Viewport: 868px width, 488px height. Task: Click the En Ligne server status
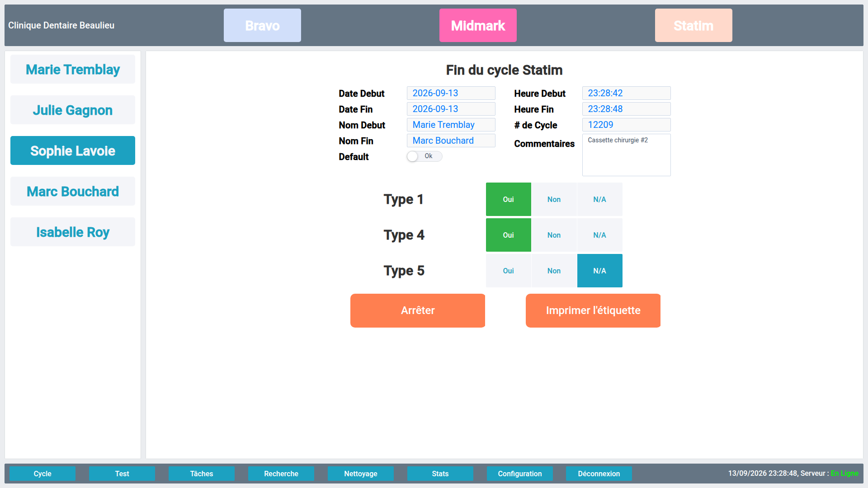pyautogui.click(x=844, y=474)
